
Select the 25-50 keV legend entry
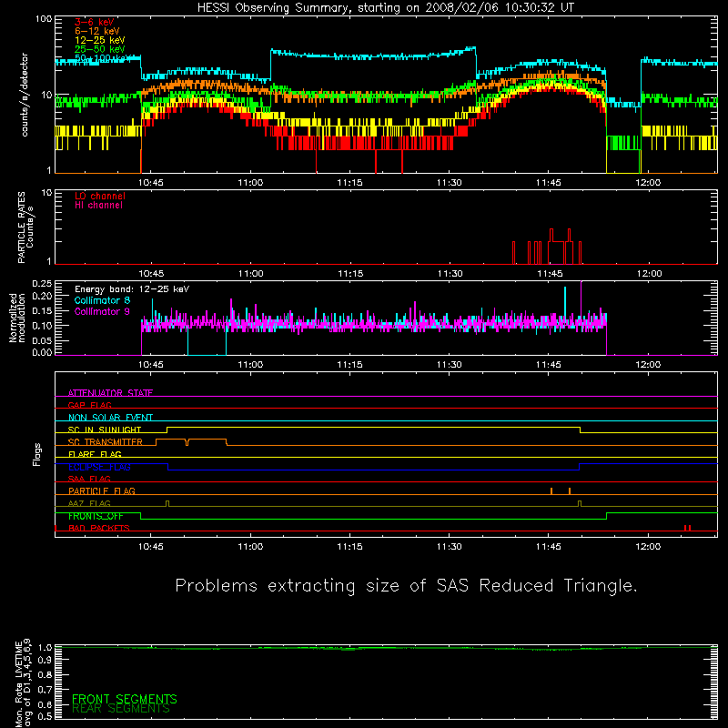(x=100, y=49)
